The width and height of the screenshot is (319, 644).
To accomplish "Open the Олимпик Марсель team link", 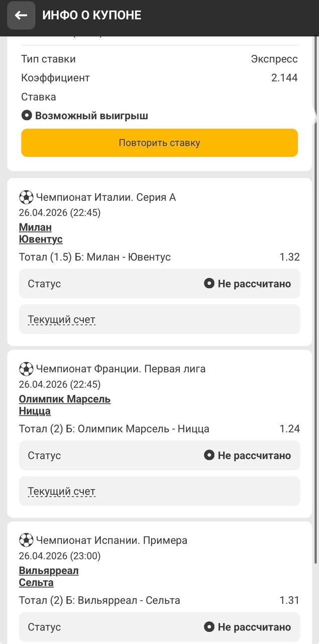I will (x=65, y=399).
